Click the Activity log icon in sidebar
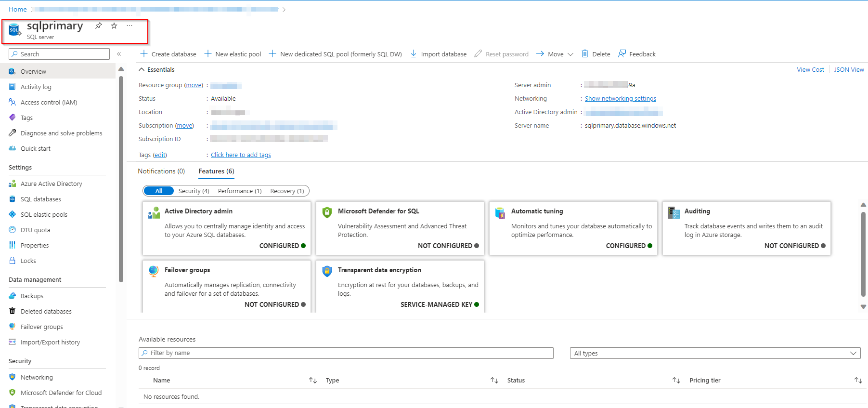Screen dimensions: 868x408 click(13, 87)
